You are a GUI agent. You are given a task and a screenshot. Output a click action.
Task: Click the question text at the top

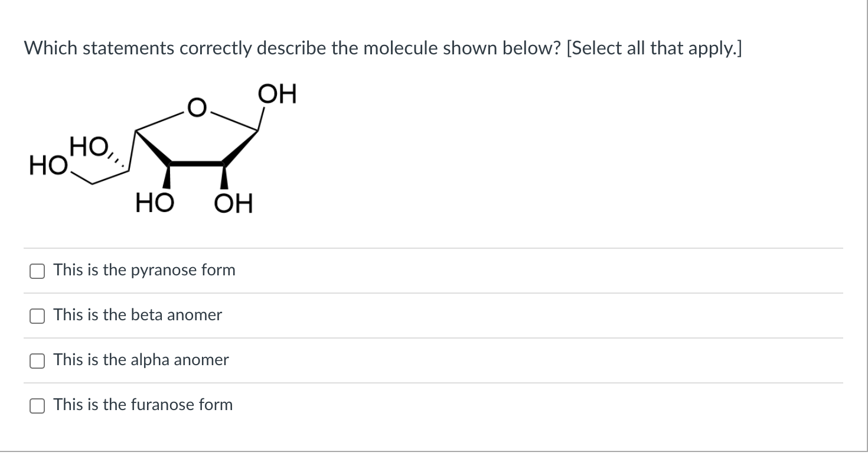click(383, 48)
